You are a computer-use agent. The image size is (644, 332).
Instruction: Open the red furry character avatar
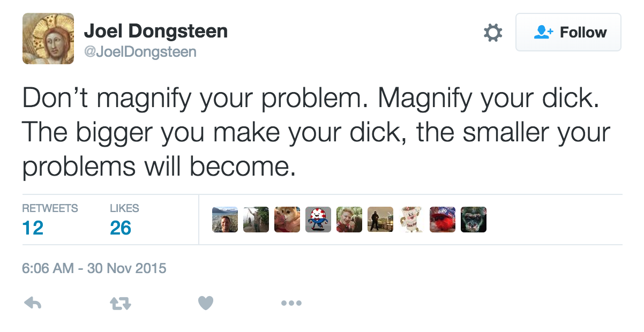click(x=443, y=220)
